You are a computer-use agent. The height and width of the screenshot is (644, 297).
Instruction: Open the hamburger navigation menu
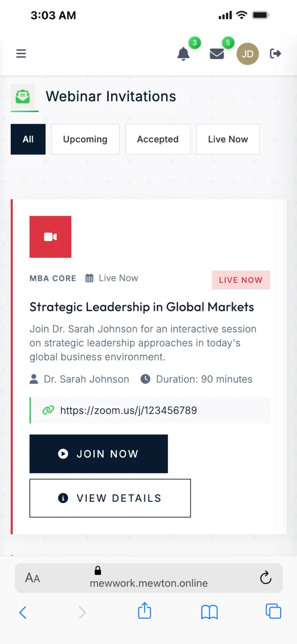(21, 54)
